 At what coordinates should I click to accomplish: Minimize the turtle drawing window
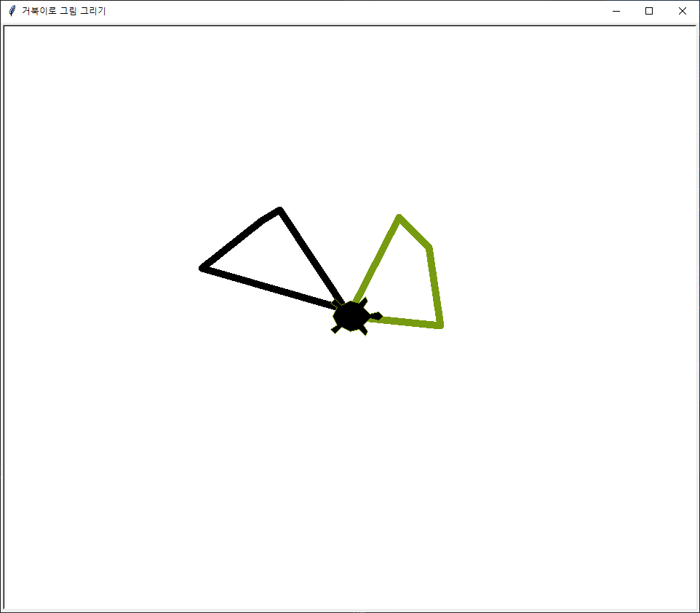616,11
